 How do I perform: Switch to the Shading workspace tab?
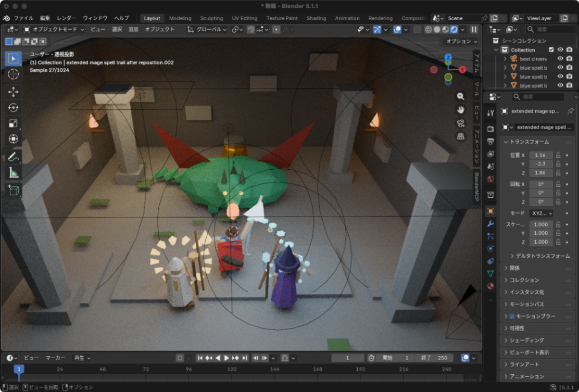pos(316,18)
